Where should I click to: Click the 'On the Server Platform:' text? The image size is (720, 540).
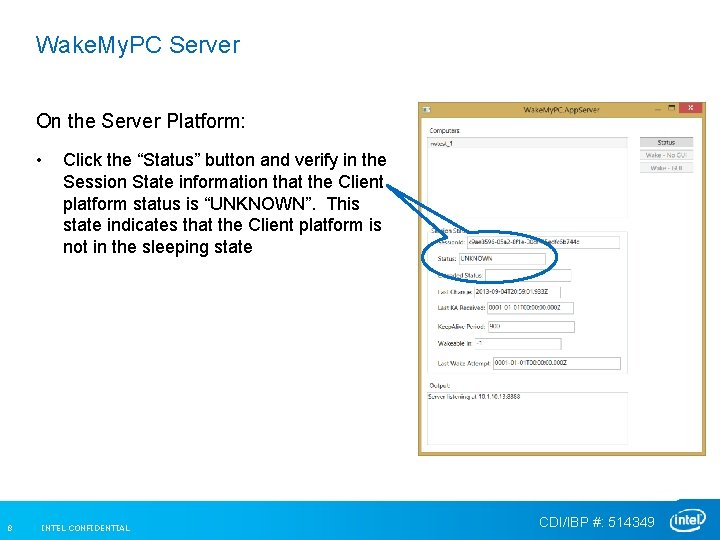(x=141, y=122)
